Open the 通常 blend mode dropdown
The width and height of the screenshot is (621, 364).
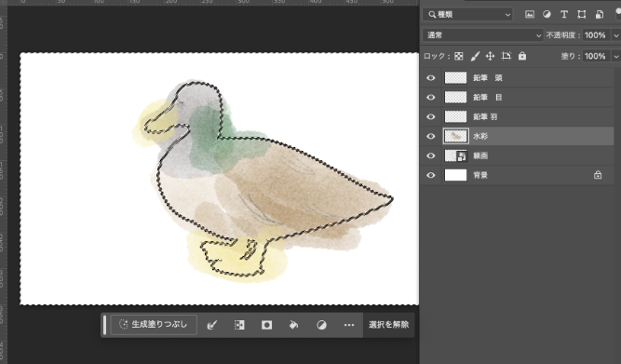(x=483, y=35)
